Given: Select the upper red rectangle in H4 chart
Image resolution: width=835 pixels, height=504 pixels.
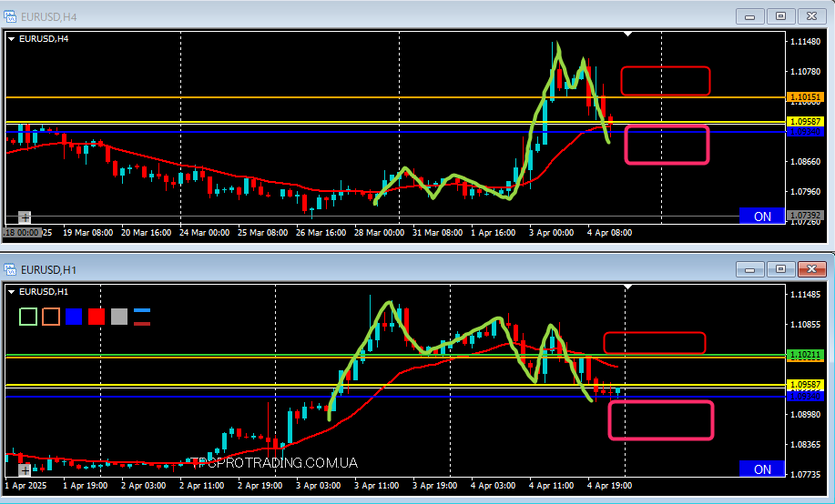Looking at the screenshot, I should point(665,81).
